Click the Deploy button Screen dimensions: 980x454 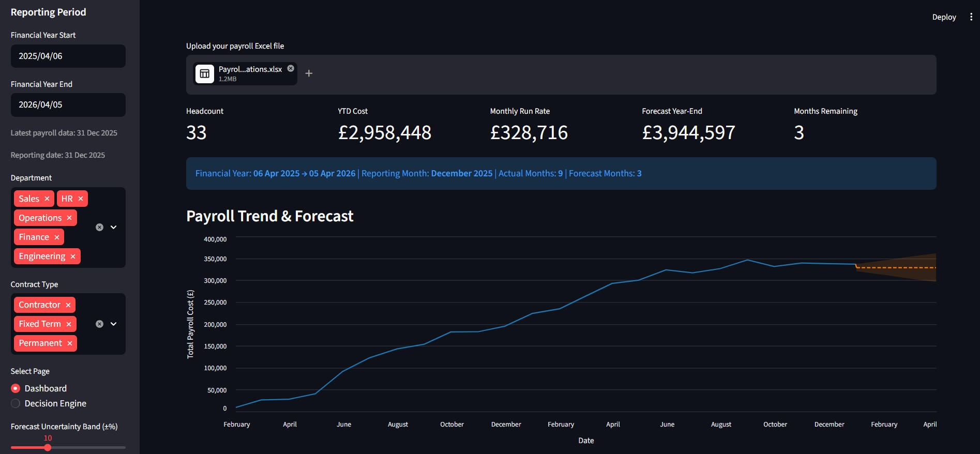[944, 17]
